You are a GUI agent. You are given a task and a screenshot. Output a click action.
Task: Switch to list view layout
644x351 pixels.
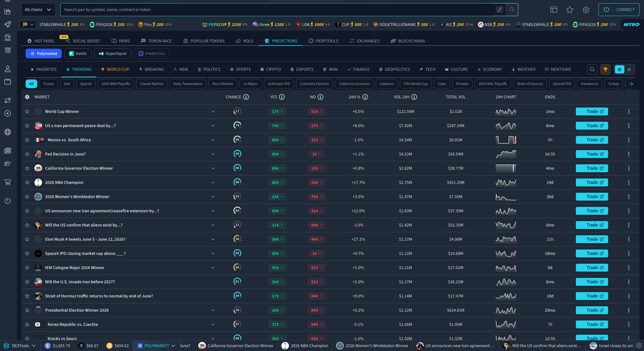tap(620, 69)
